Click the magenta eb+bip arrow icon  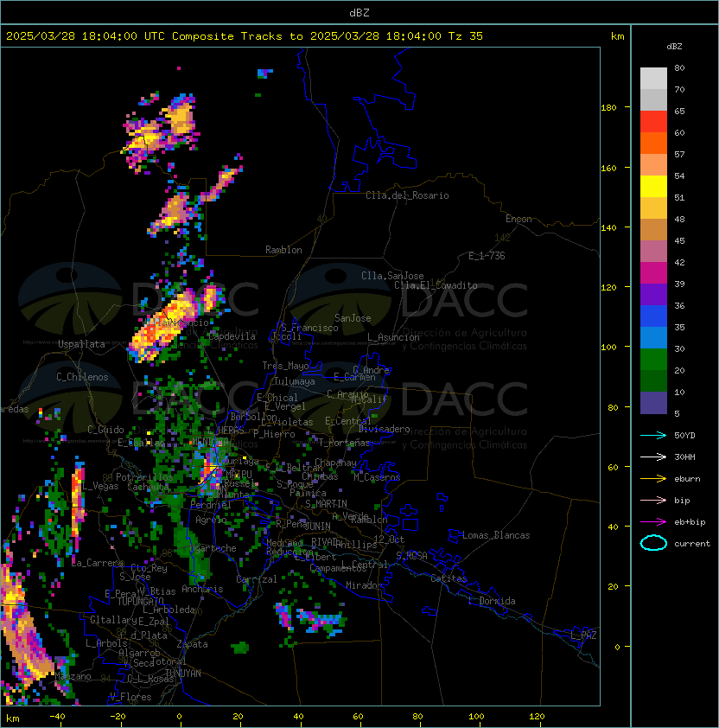point(653,522)
